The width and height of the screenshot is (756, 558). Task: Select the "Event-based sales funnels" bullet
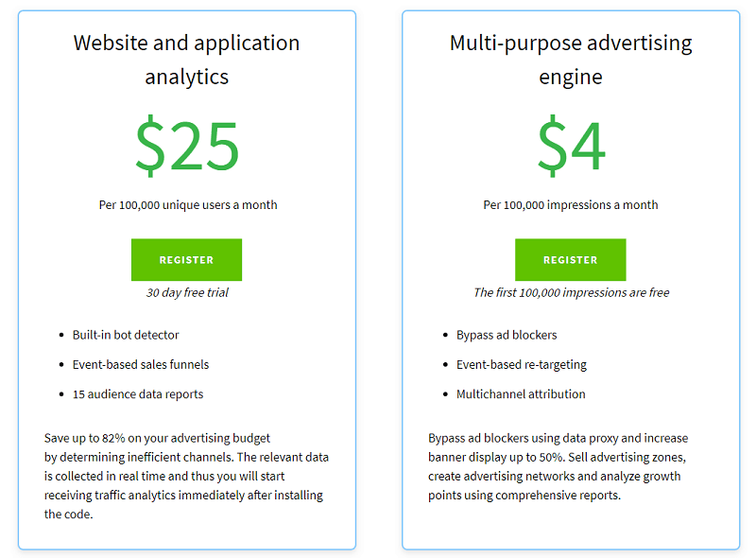tap(141, 365)
